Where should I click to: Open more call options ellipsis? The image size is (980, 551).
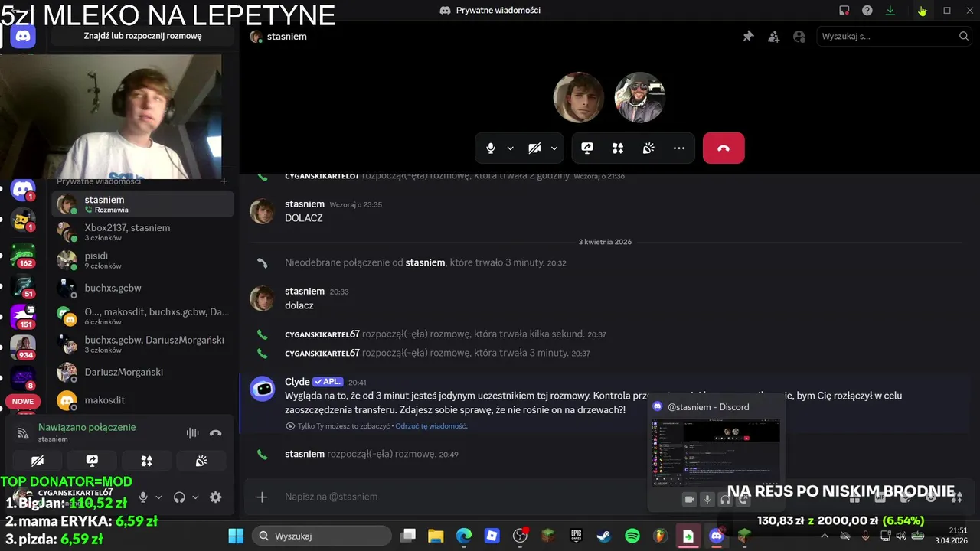[679, 148]
